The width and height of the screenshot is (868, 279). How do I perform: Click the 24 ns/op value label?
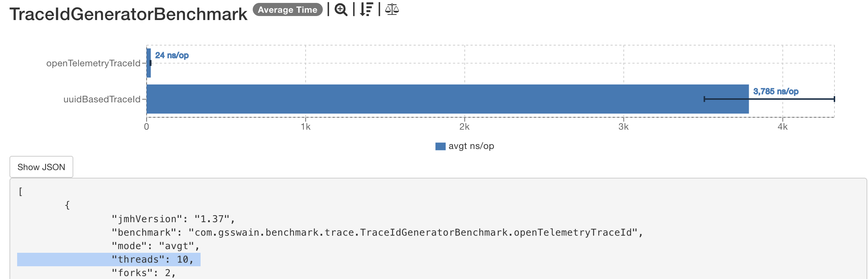pyautogui.click(x=172, y=55)
